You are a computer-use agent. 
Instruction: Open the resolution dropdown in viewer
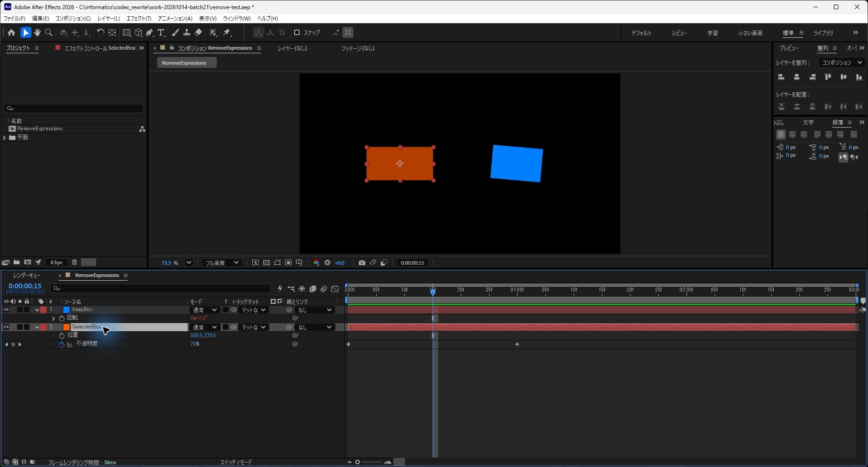click(x=222, y=263)
